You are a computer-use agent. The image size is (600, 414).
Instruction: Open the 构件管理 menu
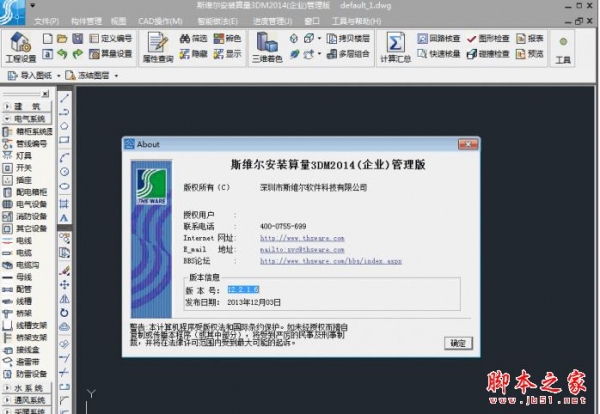[86, 21]
